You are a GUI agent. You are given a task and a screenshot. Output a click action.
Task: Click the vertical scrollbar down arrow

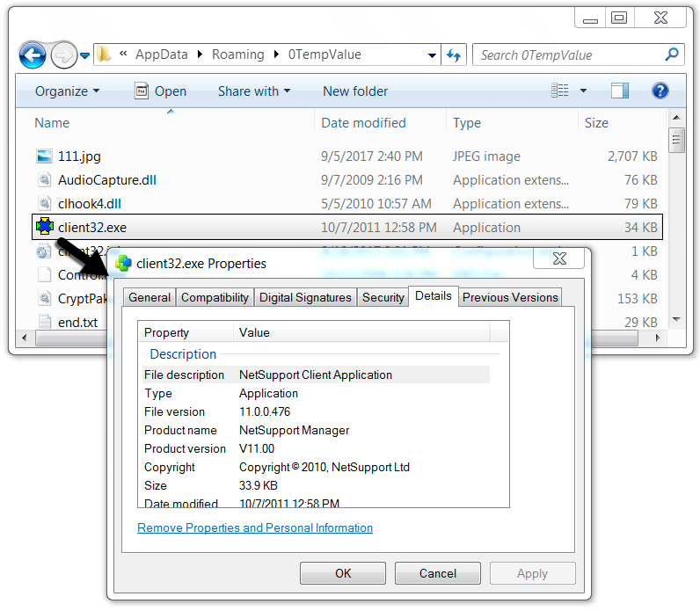(x=676, y=319)
